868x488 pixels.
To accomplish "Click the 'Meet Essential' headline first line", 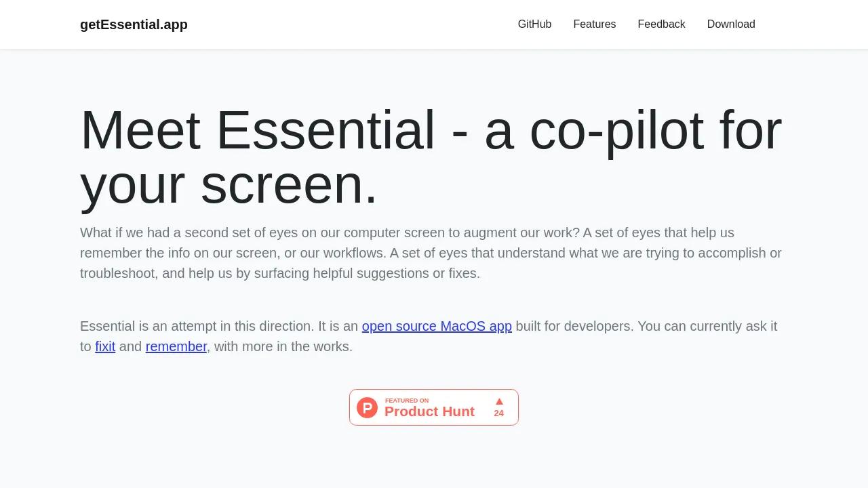I will pyautogui.click(x=258, y=130).
